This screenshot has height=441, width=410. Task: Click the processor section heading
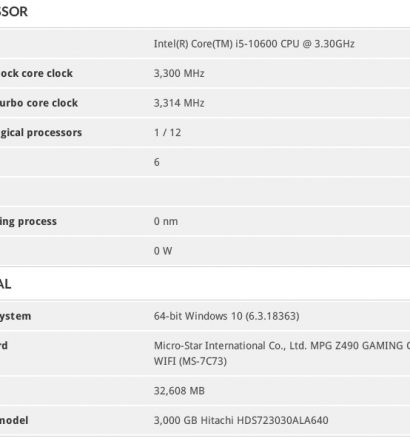(14, 12)
